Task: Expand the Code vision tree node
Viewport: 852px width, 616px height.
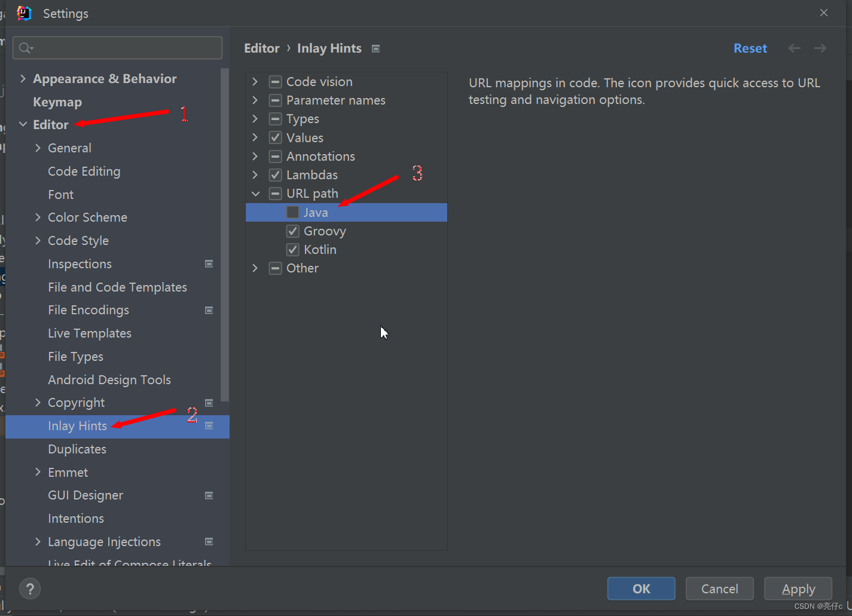Action: (x=255, y=81)
